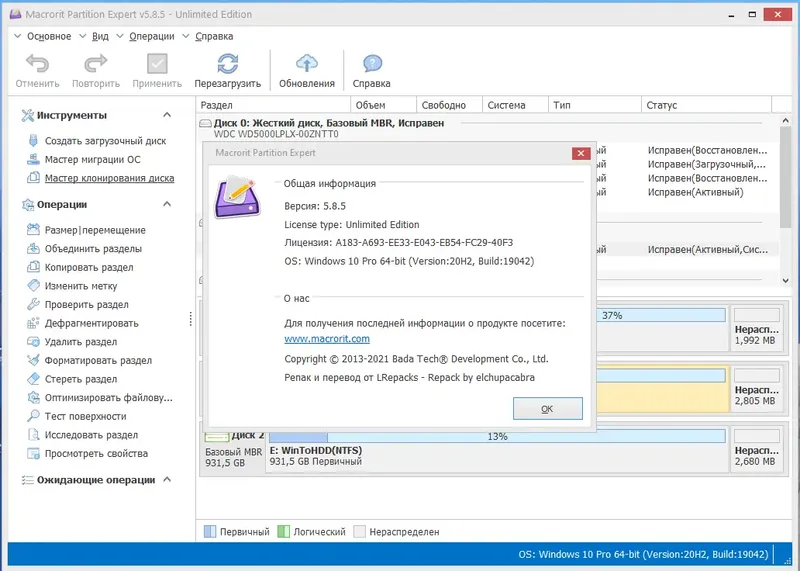Click the OS info in status bar
Screen dimensions: 800x571
click(643, 555)
